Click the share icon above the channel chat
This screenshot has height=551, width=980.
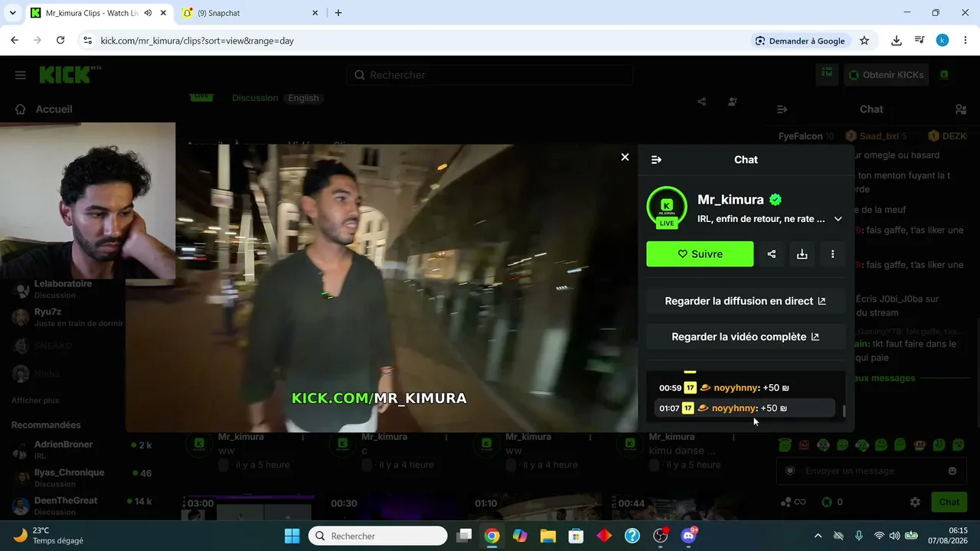click(702, 102)
